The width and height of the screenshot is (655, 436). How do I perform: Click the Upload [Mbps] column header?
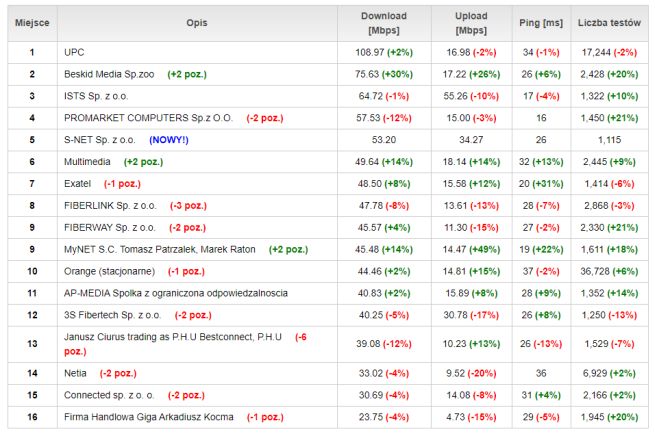[x=471, y=23]
